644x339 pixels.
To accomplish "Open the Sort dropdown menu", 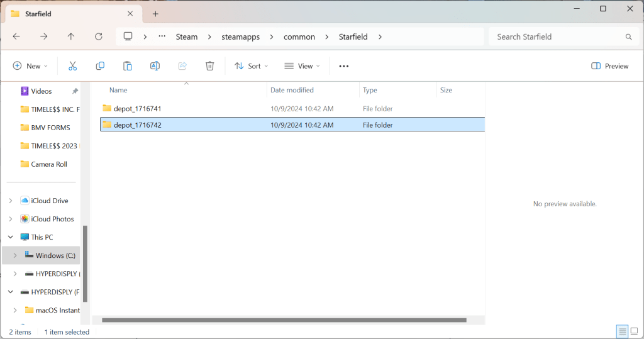I will [x=251, y=66].
